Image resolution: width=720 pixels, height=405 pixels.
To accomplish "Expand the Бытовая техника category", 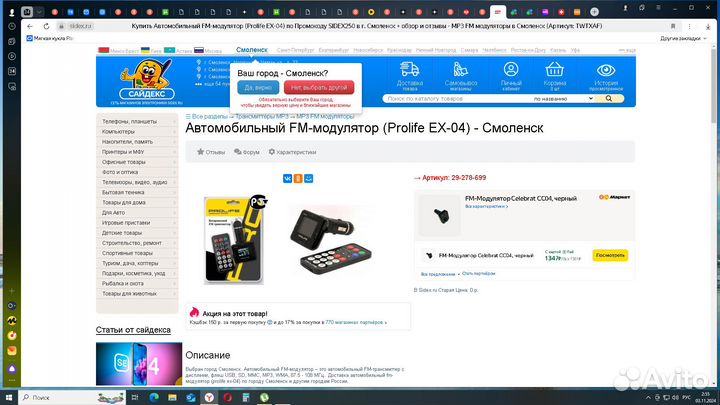I will 137,192.
